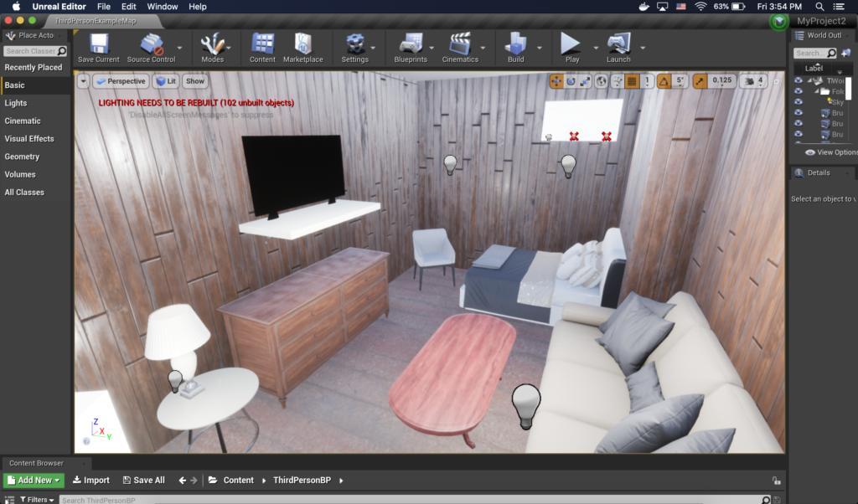Viewport: 858px width, 504px height.
Task: Toggle scale snapping arrow icon
Action: pyautogui.click(x=700, y=81)
